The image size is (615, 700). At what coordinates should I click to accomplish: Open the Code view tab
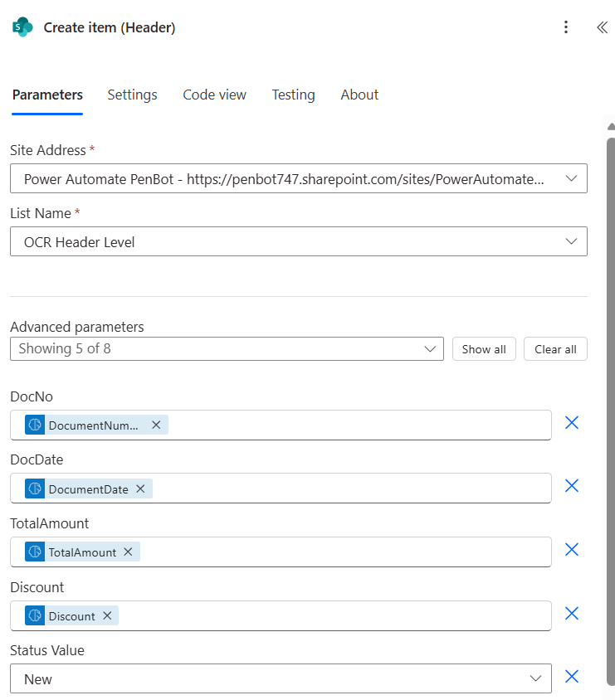214,95
